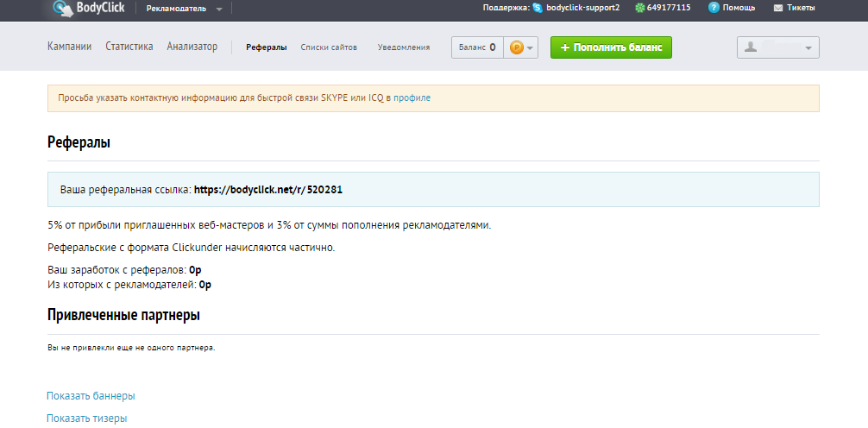This screenshot has width=868, height=428.
Task: Click Показать тизеры link
Action: (x=87, y=418)
